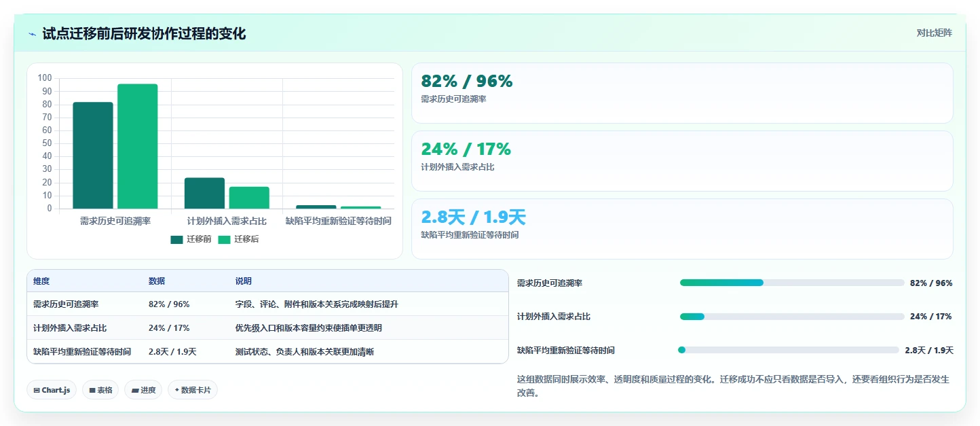
Task: Select 测试状态、负责人和版本关联更加清晰 description
Action: [x=305, y=352]
